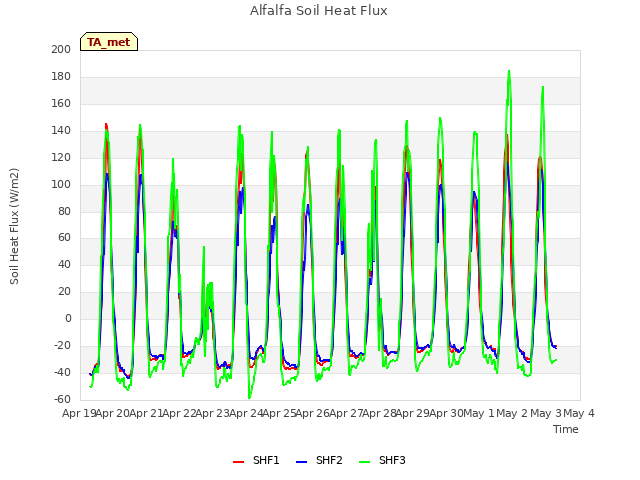Toggle the SHF2 legend entry
Viewport: 640px width, 480px height.
pos(319,460)
